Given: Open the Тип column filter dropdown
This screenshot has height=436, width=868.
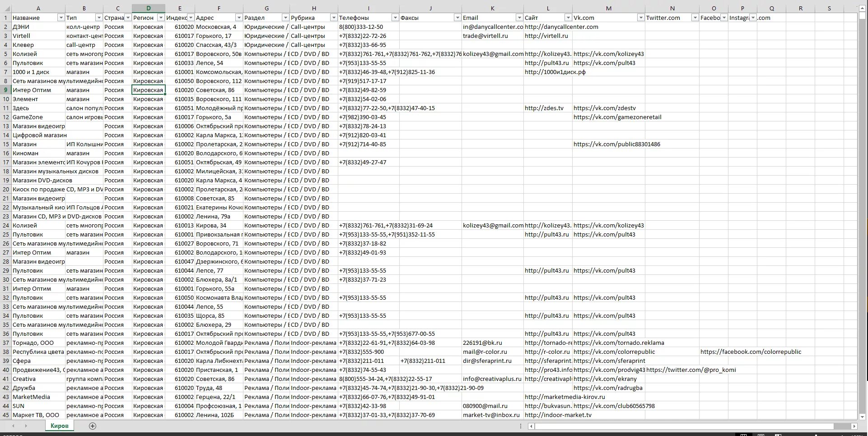Looking at the screenshot, I should pyautogui.click(x=99, y=18).
